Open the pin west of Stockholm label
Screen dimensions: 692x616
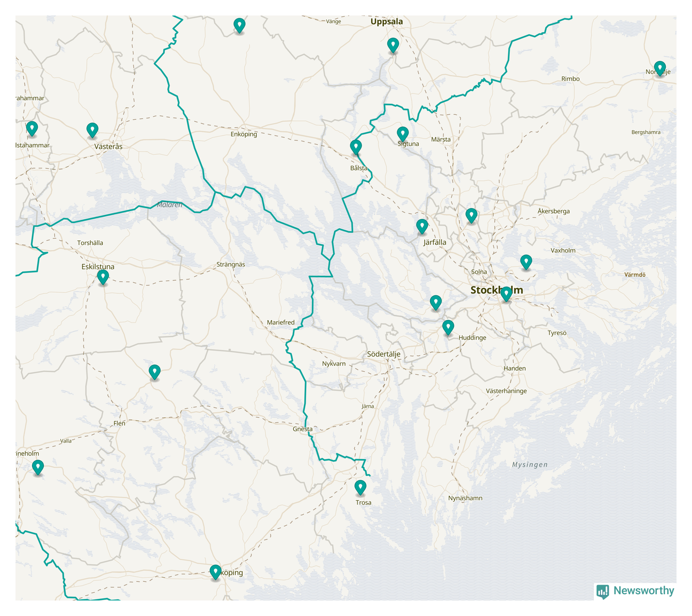click(x=436, y=303)
